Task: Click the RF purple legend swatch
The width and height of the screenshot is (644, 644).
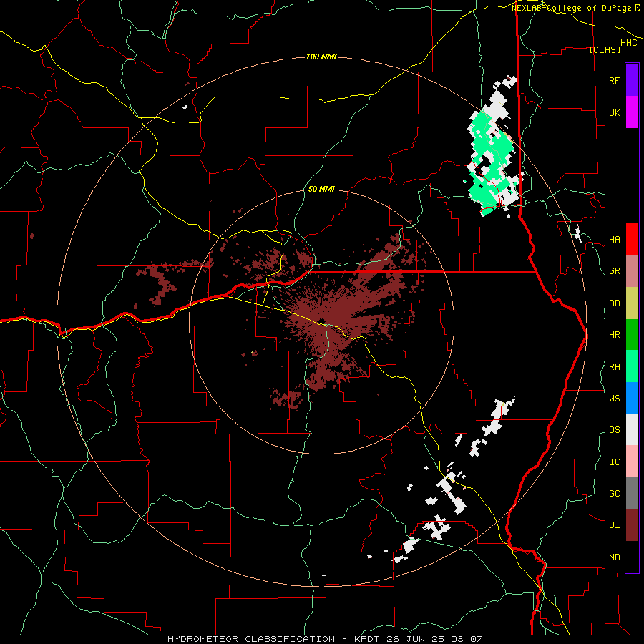Action: [632, 80]
